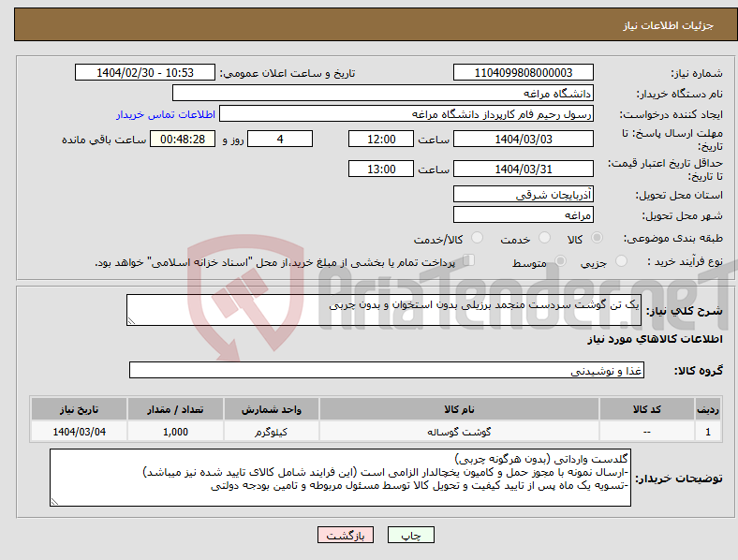Viewport: 738px width, 560px height.
Task: Click the response deadline date 1404/03/03
Action: pyautogui.click(x=523, y=139)
